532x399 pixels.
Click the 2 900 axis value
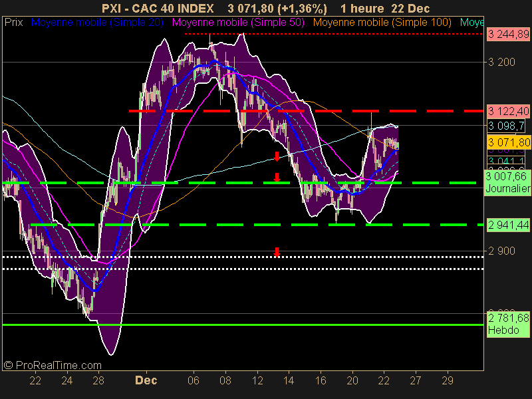pos(501,251)
